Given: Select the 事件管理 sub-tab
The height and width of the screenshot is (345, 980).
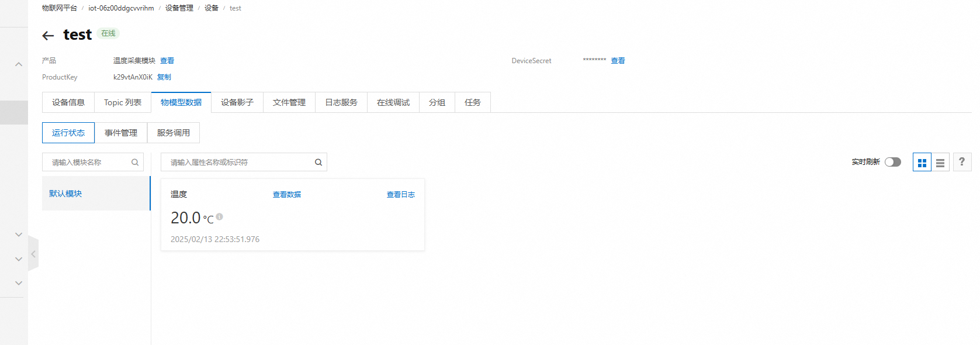Looking at the screenshot, I should click(x=120, y=133).
